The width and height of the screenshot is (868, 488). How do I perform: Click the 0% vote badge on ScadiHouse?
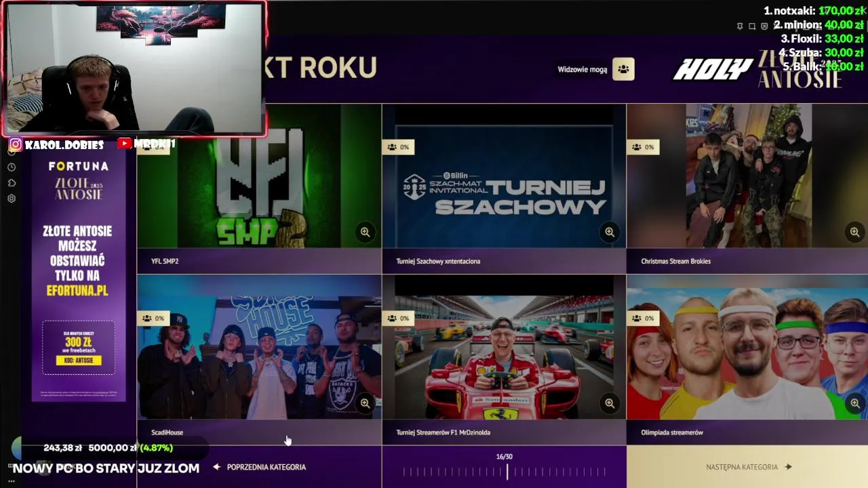(x=153, y=318)
